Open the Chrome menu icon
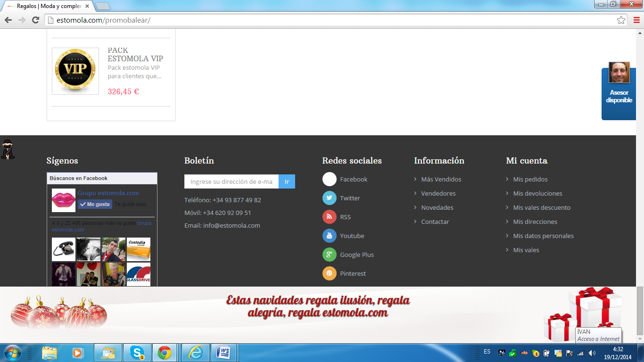This screenshot has height=362, width=644. pyautogui.click(x=636, y=20)
